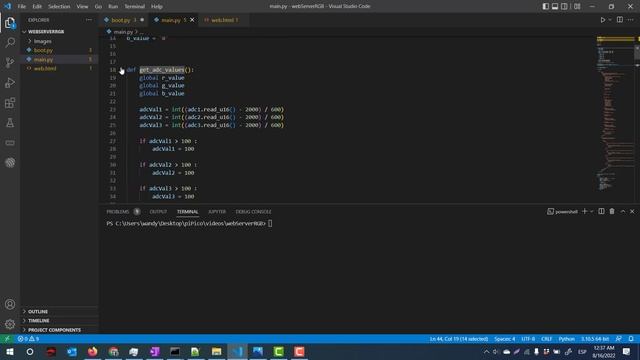Viewport: 640px width, 360px height.
Task: Run the Python file play button
Action: 602,20
